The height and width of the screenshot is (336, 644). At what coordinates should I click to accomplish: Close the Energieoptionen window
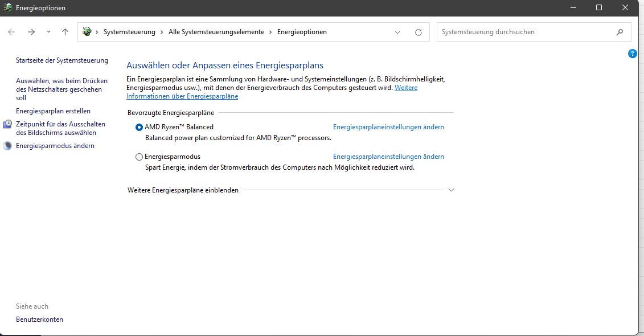click(625, 8)
